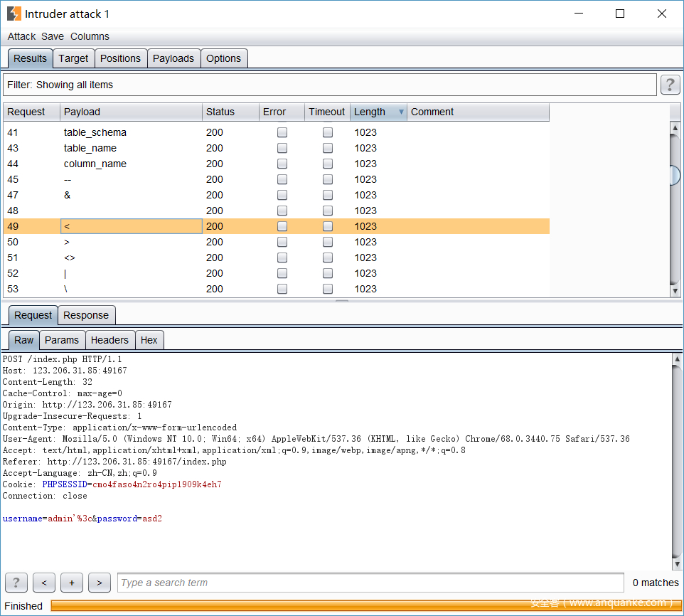684x616 pixels.
Task: Select request row 53 with backslash payload
Action: [x=276, y=289]
